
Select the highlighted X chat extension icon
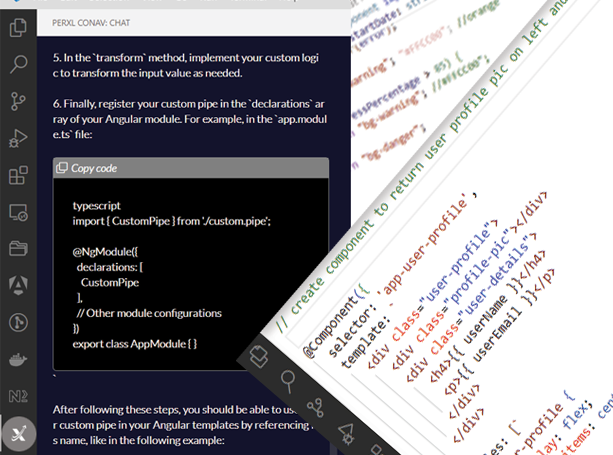coord(18,432)
